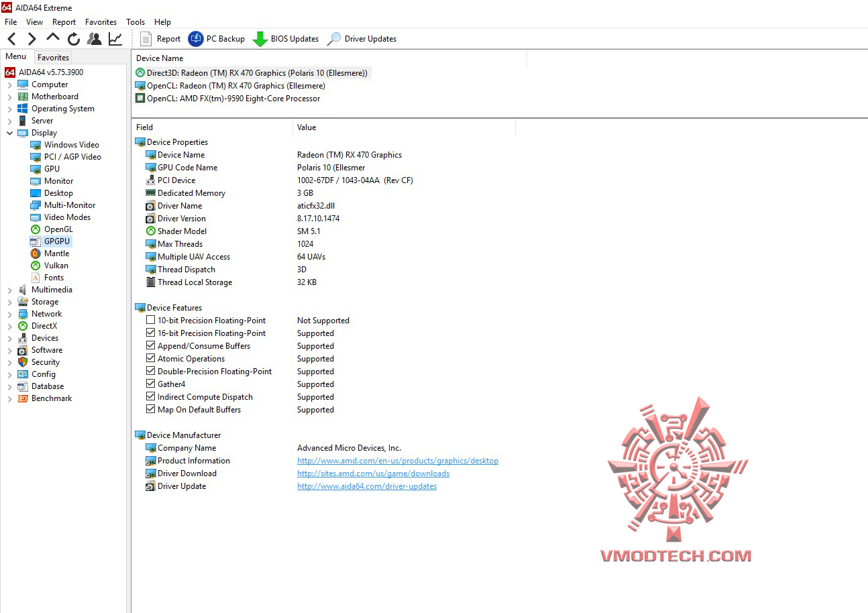Select the OpenGL icon in the tree

click(x=36, y=229)
